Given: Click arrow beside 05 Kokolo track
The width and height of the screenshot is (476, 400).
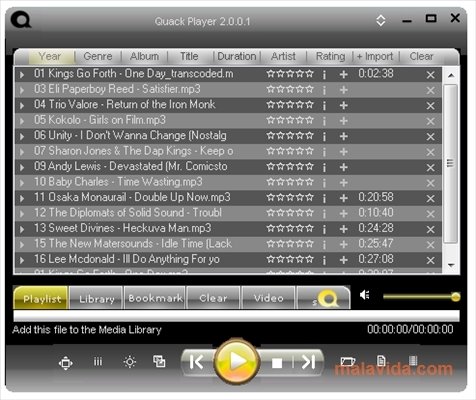Looking at the screenshot, I should pyautogui.click(x=22, y=121).
